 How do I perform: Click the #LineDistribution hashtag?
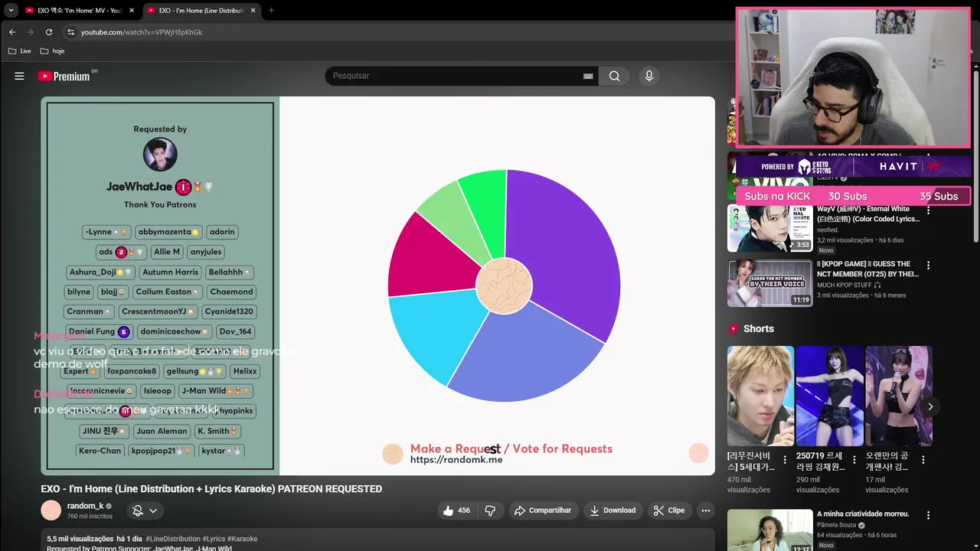pos(173,539)
